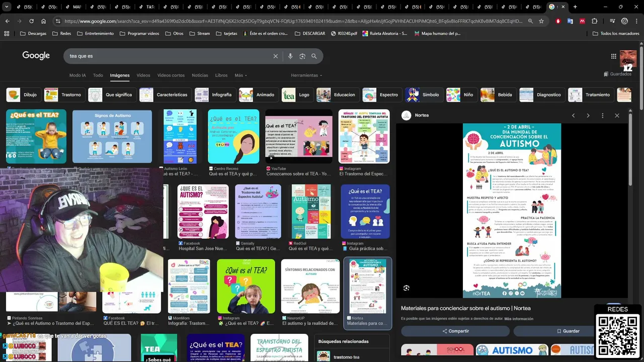The height and width of the screenshot is (362, 644).
Task: Open Todos los marcadores folder
Action: 616,34
